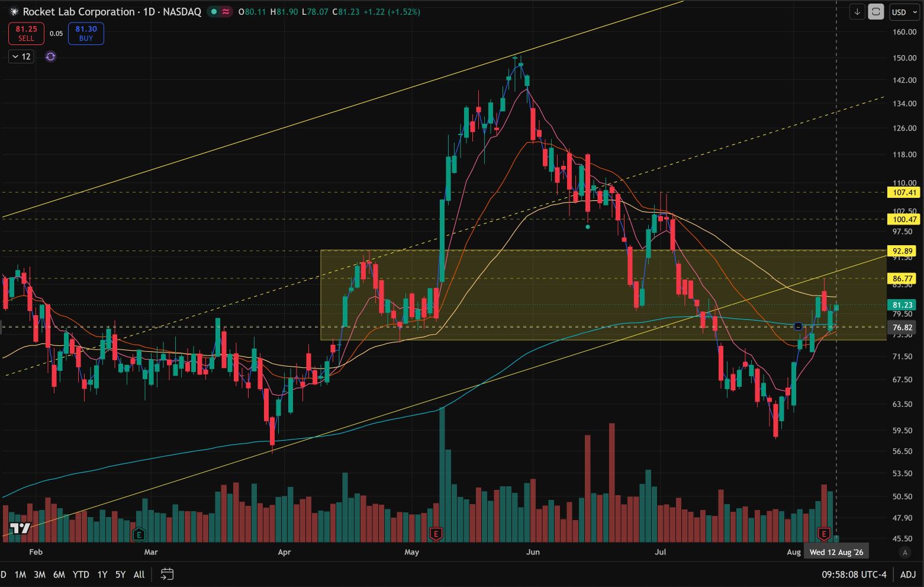Toggle the ADJ dividend adjustment button
This screenshot has width=924, height=587.
908,575
